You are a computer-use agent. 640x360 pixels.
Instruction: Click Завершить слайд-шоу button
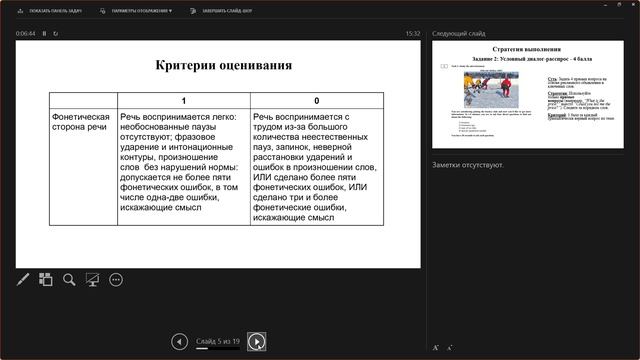(x=221, y=11)
